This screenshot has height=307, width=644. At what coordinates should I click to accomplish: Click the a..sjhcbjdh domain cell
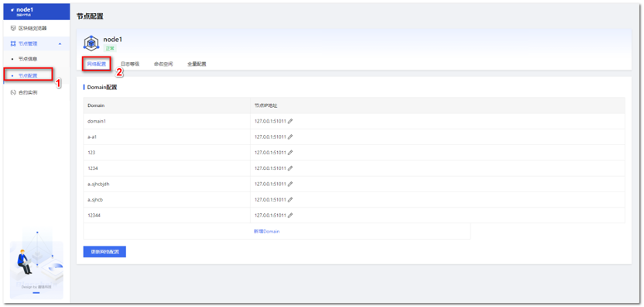pos(166,184)
